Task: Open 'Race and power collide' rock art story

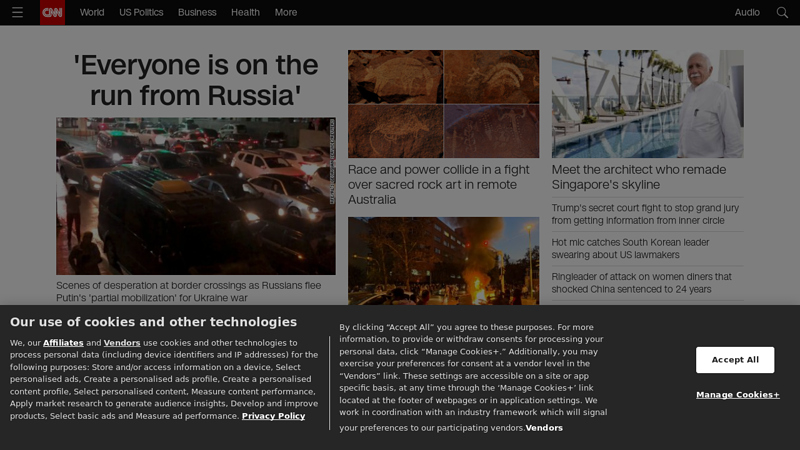Action: [x=439, y=185]
